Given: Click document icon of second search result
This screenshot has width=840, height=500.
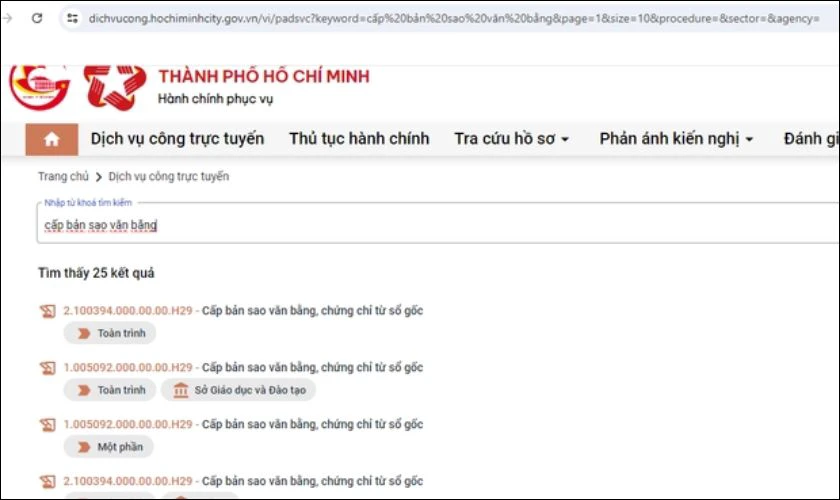Looking at the screenshot, I should [x=48, y=368].
